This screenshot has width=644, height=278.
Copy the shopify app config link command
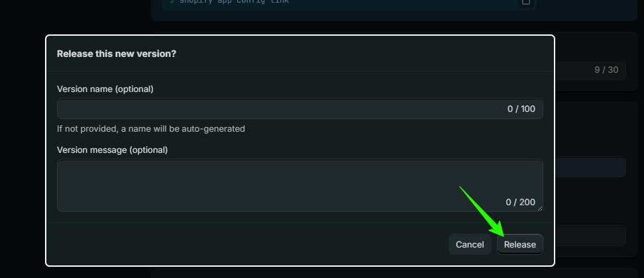click(x=525, y=2)
